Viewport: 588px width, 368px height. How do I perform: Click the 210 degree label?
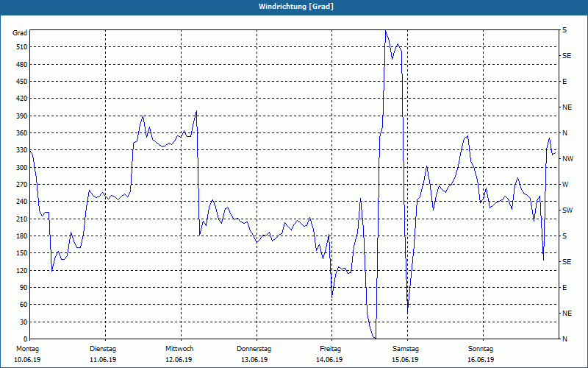pos(22,219)
